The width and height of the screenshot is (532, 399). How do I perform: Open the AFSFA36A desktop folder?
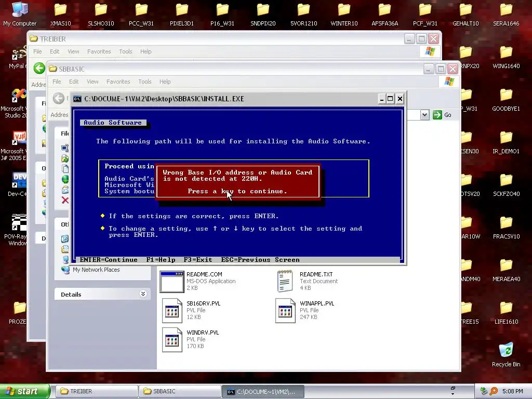point(384,14)
